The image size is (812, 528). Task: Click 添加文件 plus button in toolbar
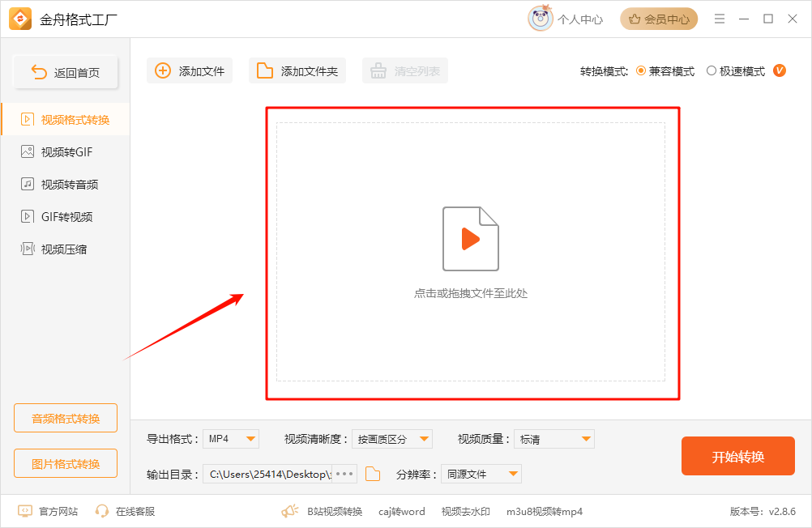point(190,71)
